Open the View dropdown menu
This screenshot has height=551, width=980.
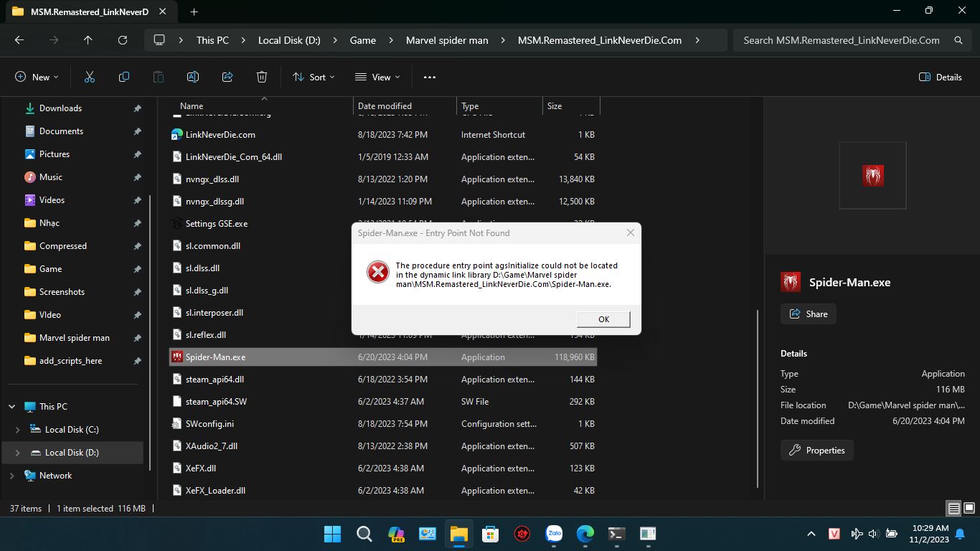(377, 77)
